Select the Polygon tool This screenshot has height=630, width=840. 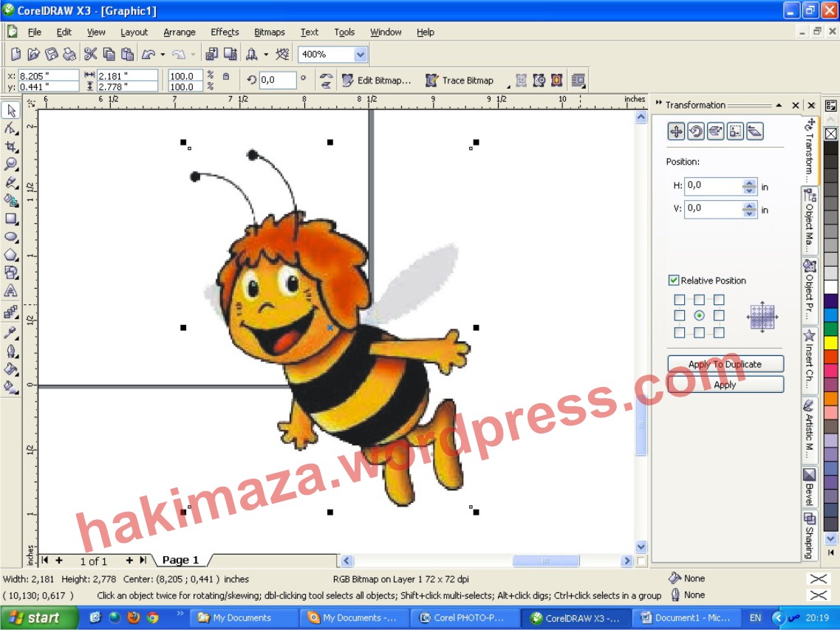point(11,255)
